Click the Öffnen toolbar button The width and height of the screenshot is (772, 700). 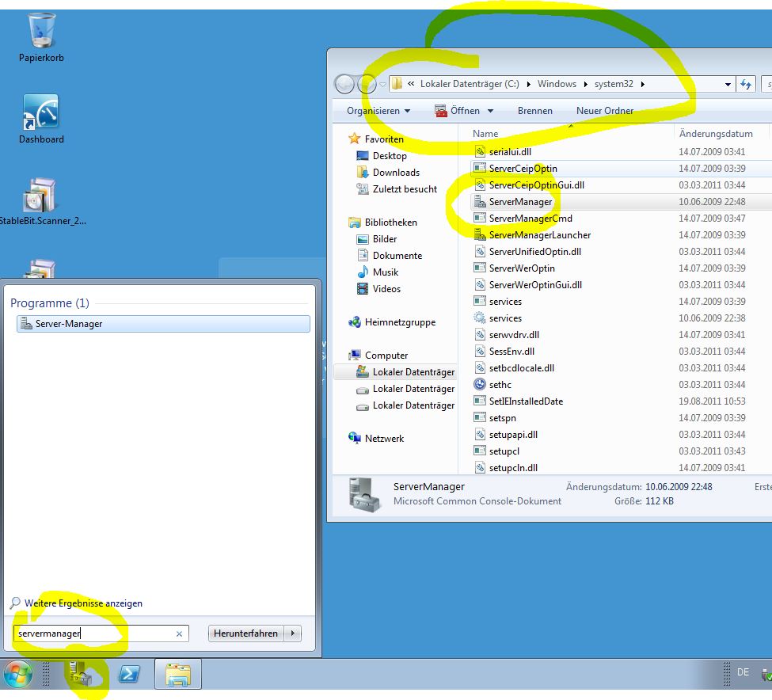[457, 111]
